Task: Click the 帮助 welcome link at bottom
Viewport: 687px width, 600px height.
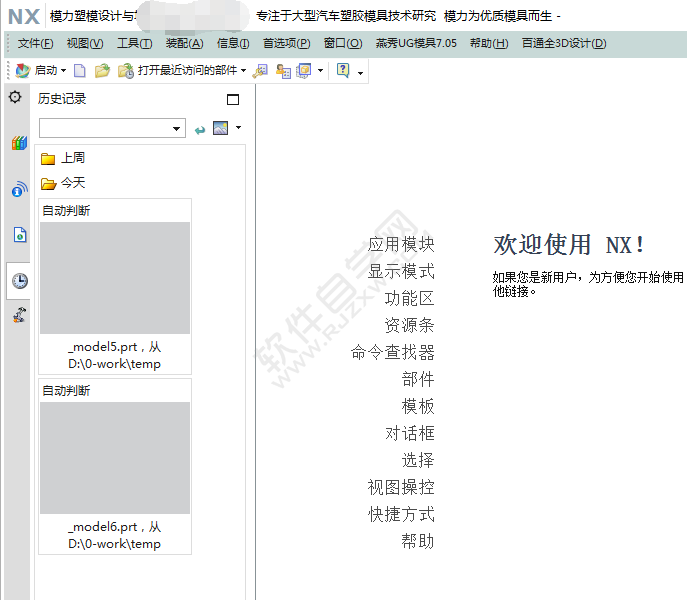Action: click(x=418, y=541)
